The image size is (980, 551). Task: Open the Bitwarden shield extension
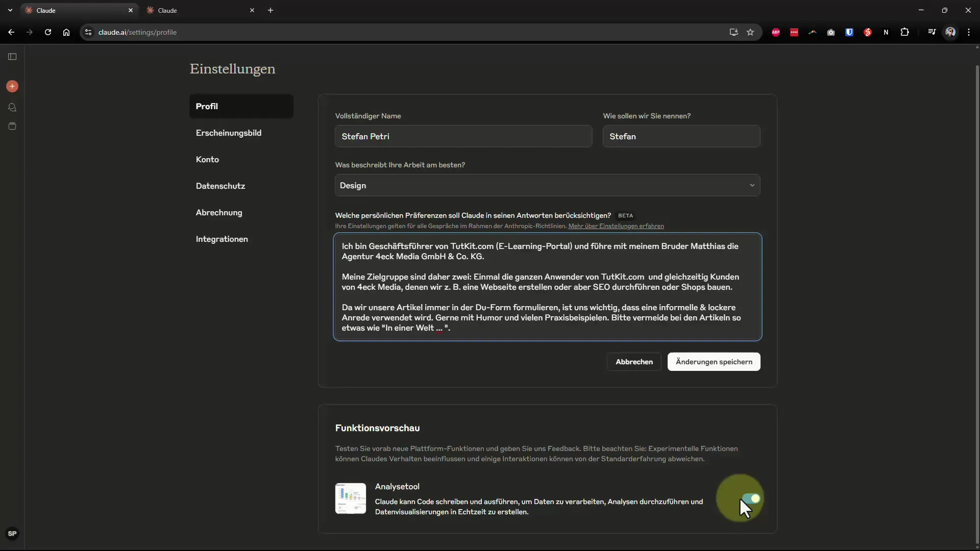[x=849, y=32]
